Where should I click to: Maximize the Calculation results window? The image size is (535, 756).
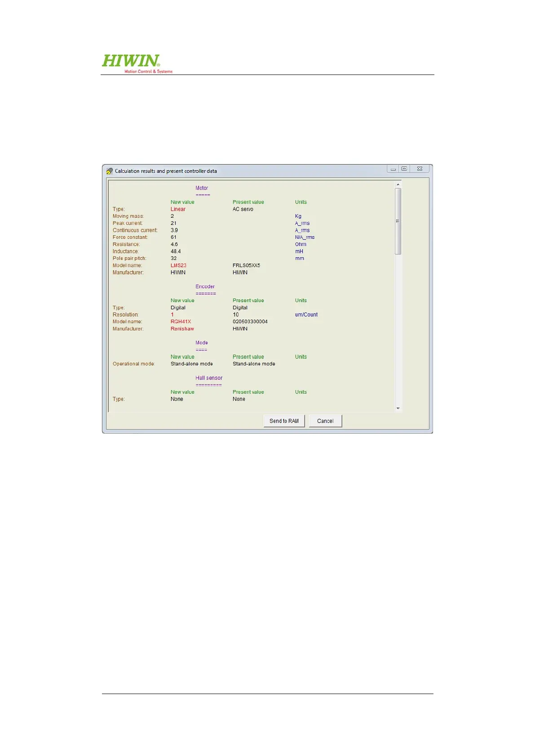click(x=404, y=169)
